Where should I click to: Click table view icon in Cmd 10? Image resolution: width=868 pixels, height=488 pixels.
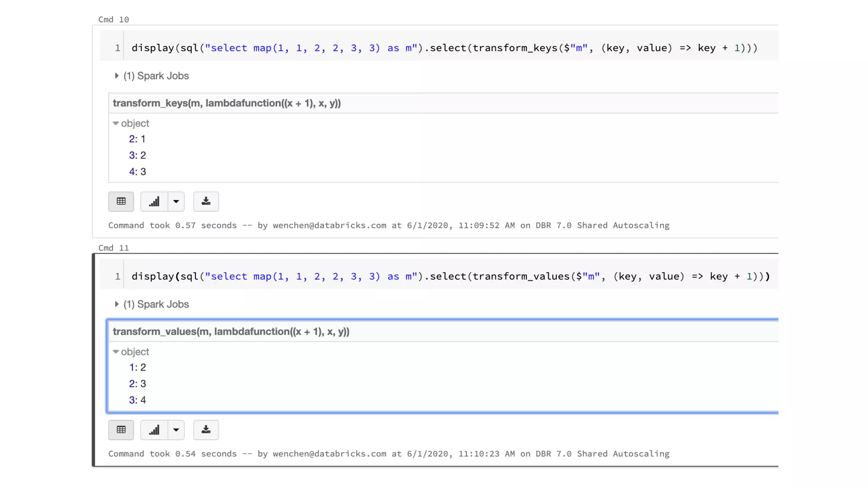click(x=121, y=201)
